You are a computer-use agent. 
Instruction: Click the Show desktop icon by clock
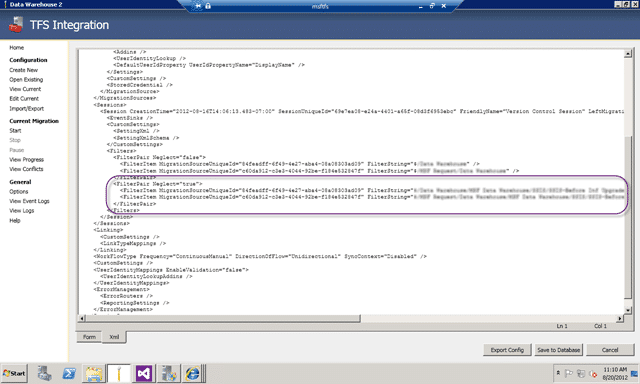click(x=635, y=373)
